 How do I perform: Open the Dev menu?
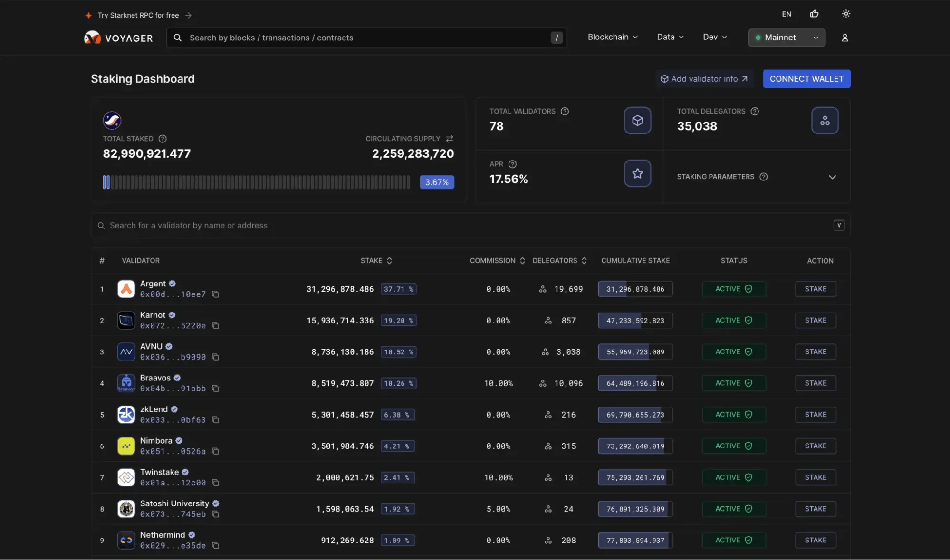(x=715, y=37)
